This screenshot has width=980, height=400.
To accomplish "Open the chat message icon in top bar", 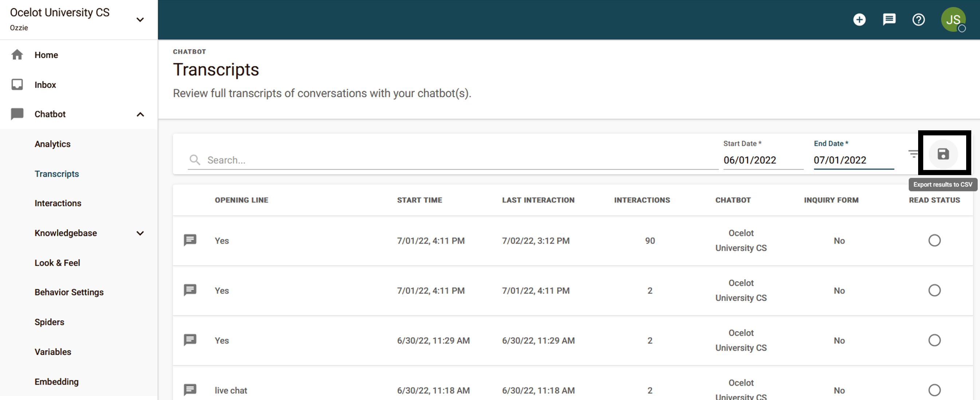I will coord(889,19).
